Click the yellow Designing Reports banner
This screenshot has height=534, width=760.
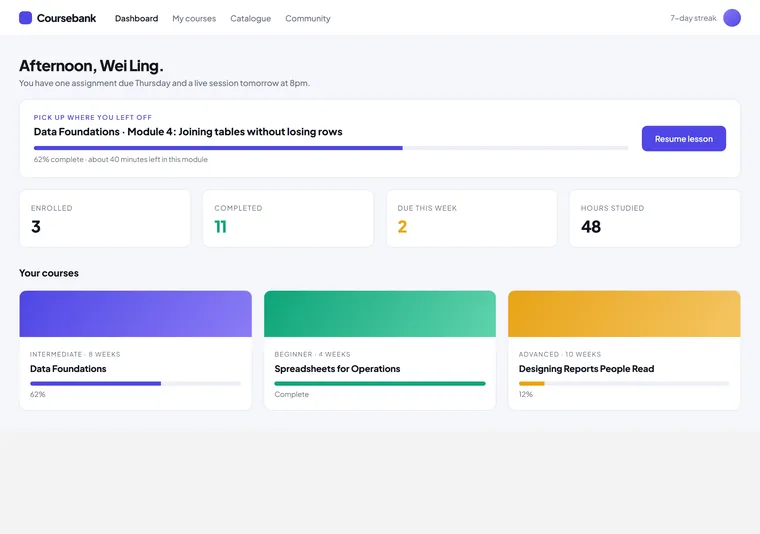click(624, 314)
